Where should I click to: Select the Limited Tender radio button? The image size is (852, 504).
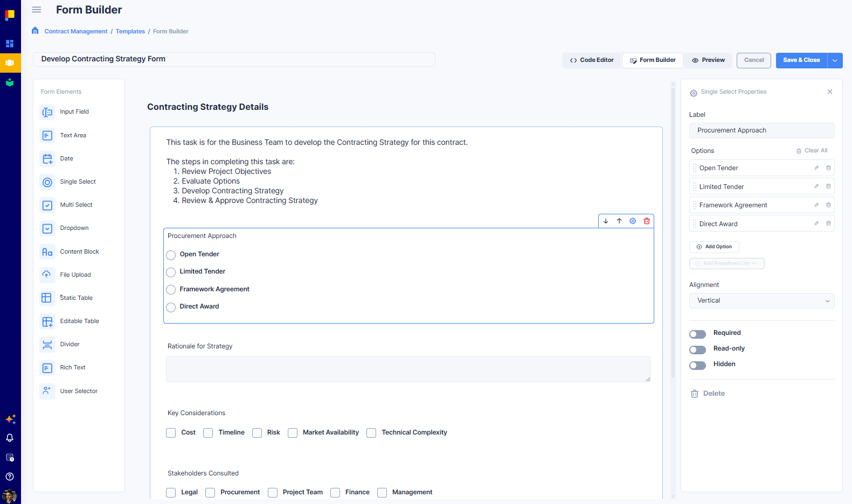click(171, 272)
